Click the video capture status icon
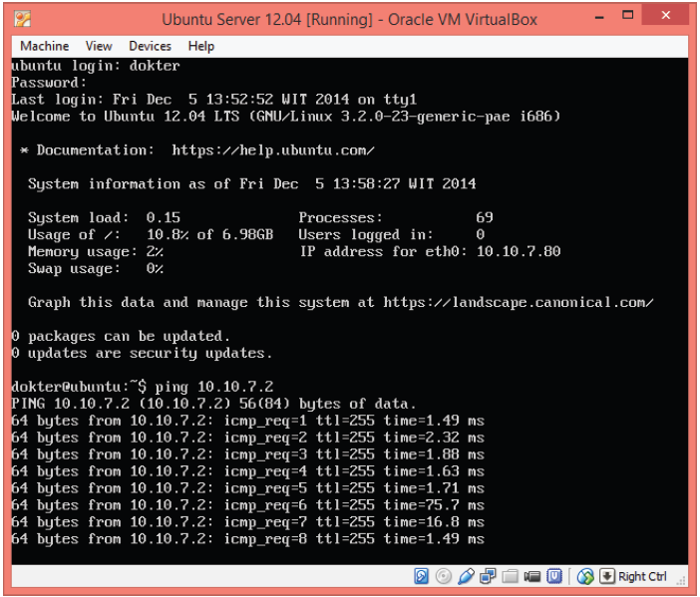 pos(531,576)
